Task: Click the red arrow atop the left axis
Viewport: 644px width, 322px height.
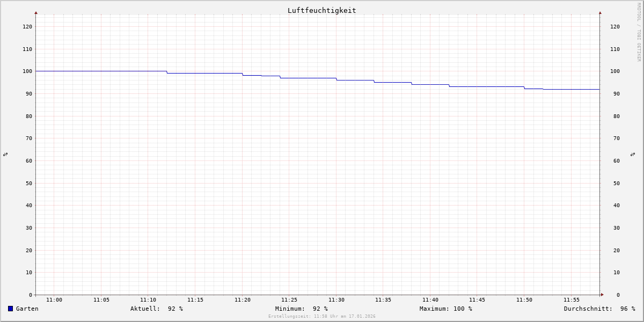Action: [36, 12]
